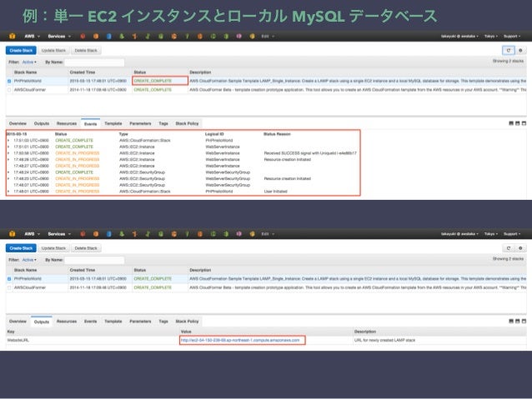Screen dimensions: 532x399
Task: Toggle PHPHelloWorld stack checkbox in Outputs-view console
Action: pyautogui.click(x=9, y=279)
